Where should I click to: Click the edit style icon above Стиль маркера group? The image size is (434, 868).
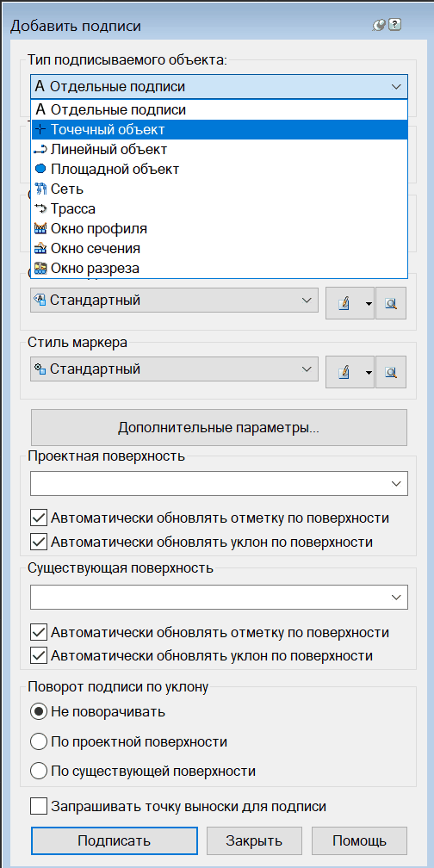[344, 303]
